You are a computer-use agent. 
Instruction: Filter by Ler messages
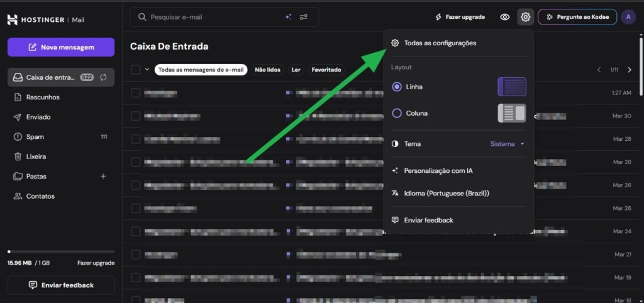click(296, 70)
